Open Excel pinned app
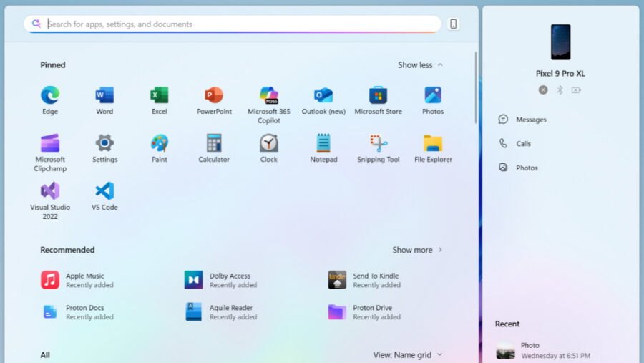Image resolution: width=644 pixels, height=363 pixels. [160, 100]
